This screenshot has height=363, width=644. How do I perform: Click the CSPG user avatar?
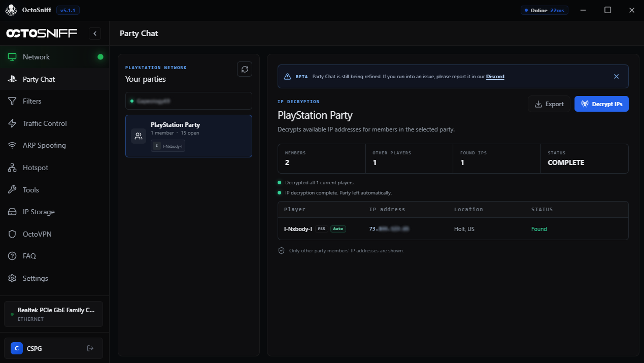pos(17,348)
